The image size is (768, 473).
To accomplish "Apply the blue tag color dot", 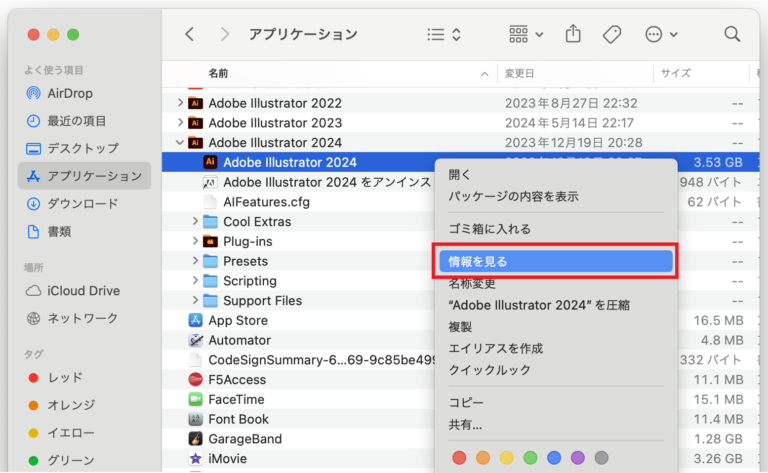I will pos(554,458).
